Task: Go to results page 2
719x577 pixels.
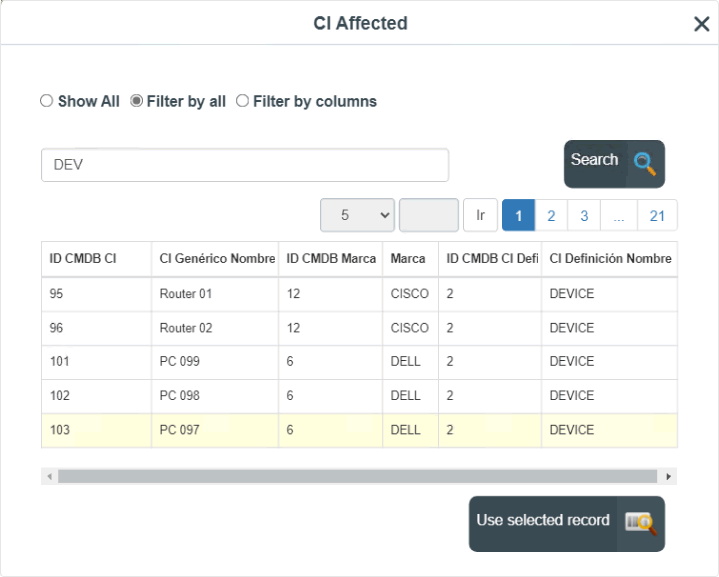Action: point(551,215)
